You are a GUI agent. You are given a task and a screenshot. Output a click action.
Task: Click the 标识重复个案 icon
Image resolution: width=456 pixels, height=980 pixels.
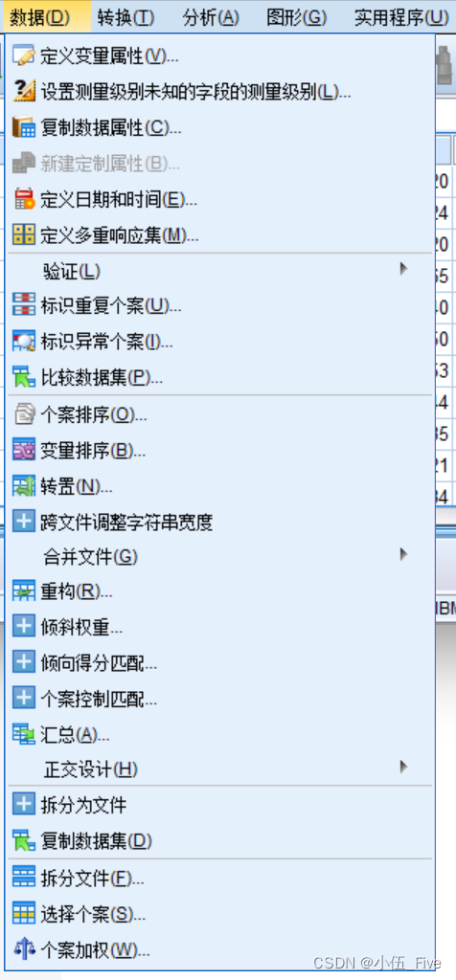coord(24,305)
